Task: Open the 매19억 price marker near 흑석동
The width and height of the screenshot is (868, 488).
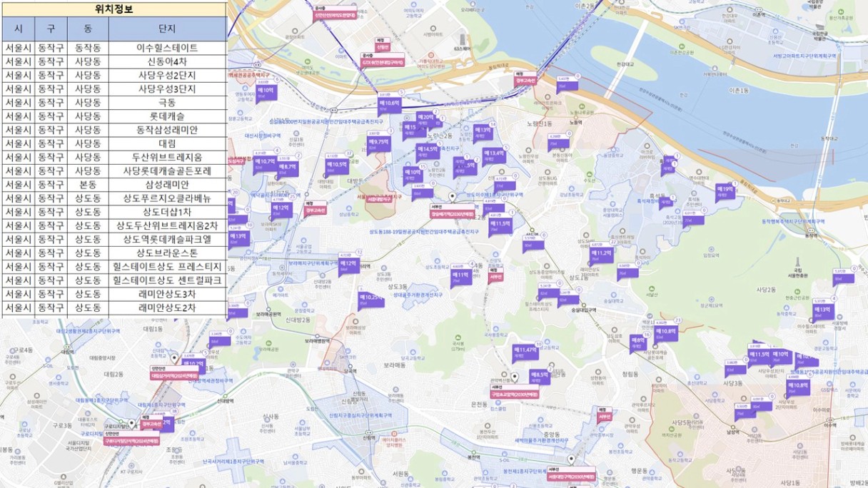Action: 725,190
